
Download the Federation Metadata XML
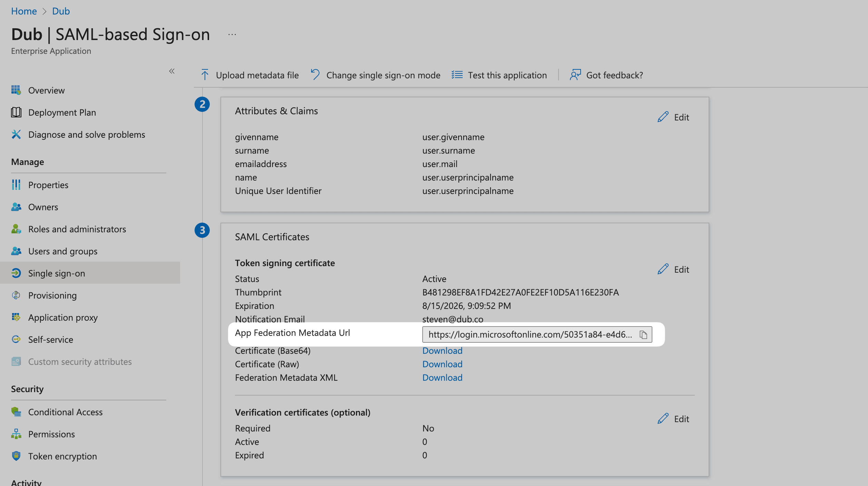point(442,377)
